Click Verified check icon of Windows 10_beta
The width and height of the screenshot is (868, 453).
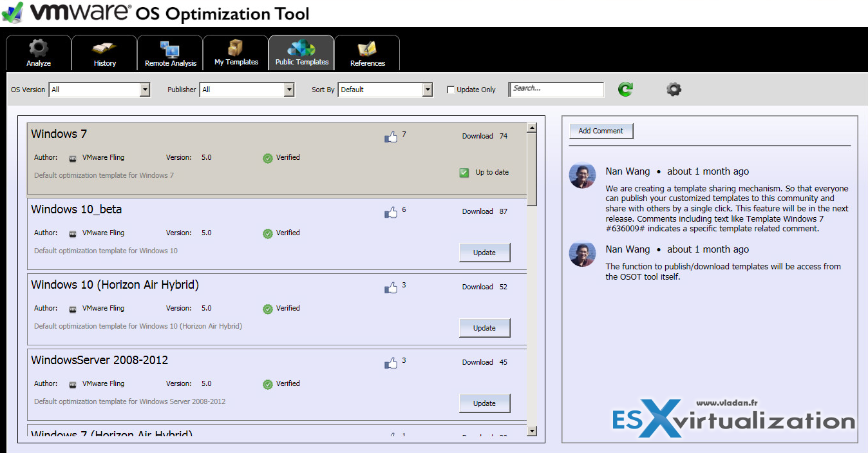point(268,233)
